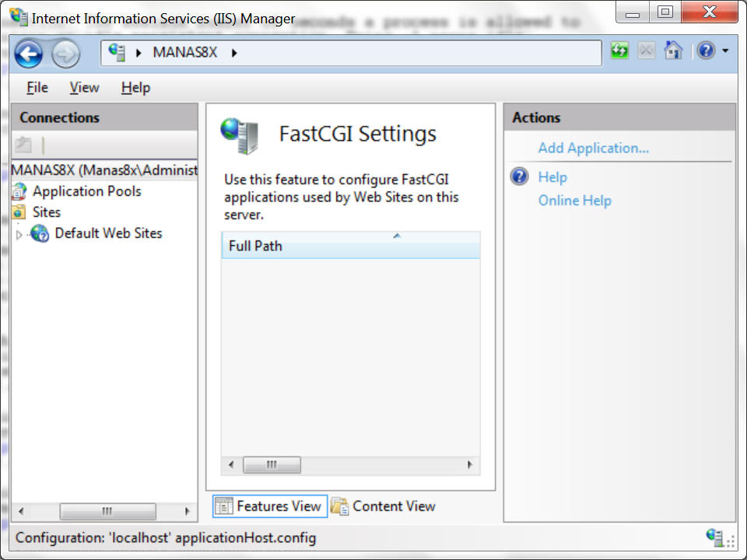
Task: Click the Up-level connections toolbar icon
Action: (23, 145)
